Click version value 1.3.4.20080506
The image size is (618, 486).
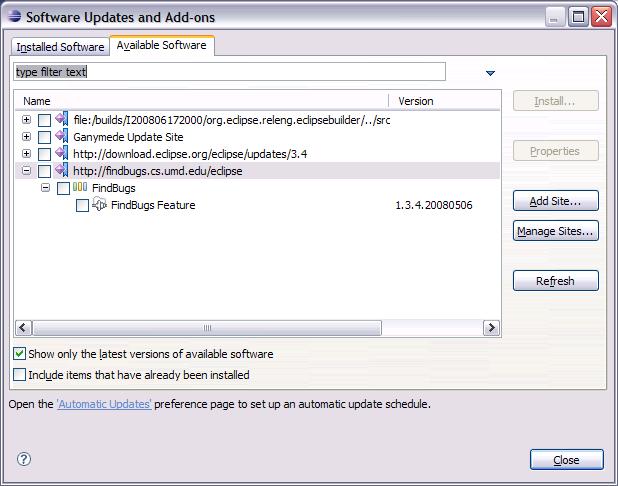point(434,205)
